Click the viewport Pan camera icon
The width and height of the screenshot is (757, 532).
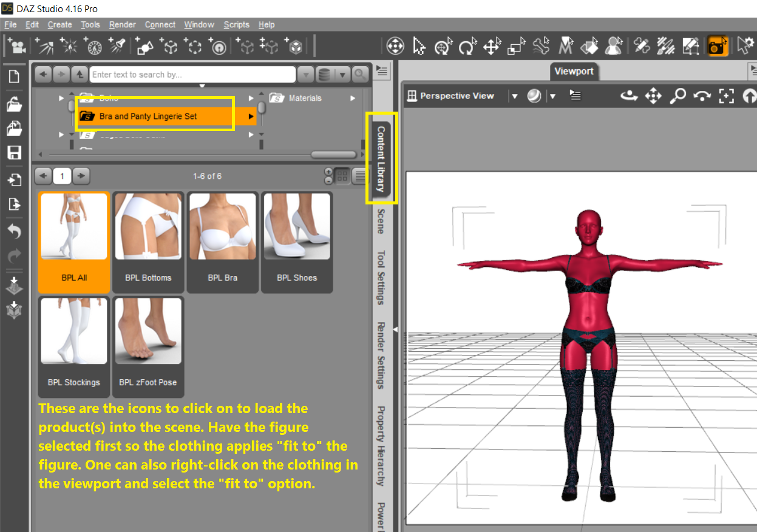[653, 95]
